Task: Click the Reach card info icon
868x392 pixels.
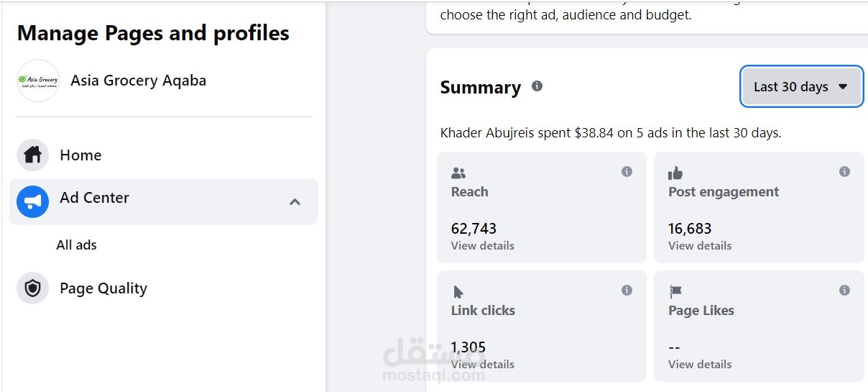Action: (x=627, y=172)
